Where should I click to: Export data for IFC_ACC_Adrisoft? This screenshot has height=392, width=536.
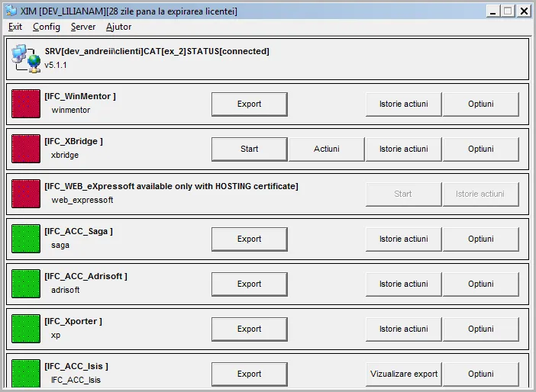[x=250, y=284]
